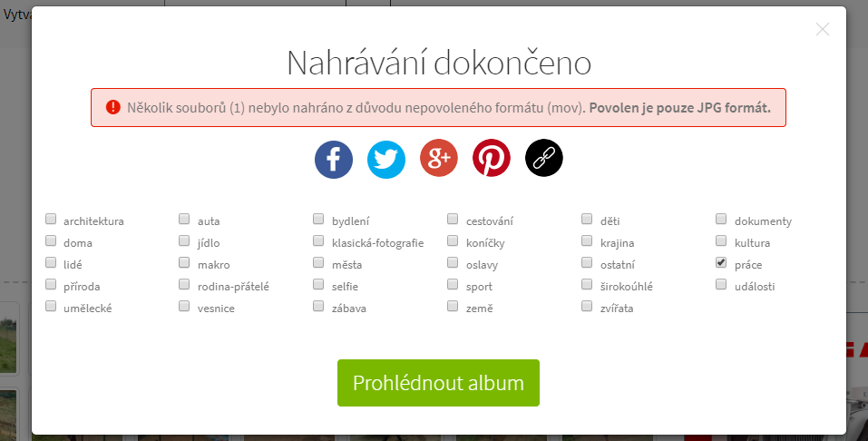Image resolution: width=868 pixels, height=441 pixels.
Task: Check the umělecké category checkbox
Action: click(51, 307)
